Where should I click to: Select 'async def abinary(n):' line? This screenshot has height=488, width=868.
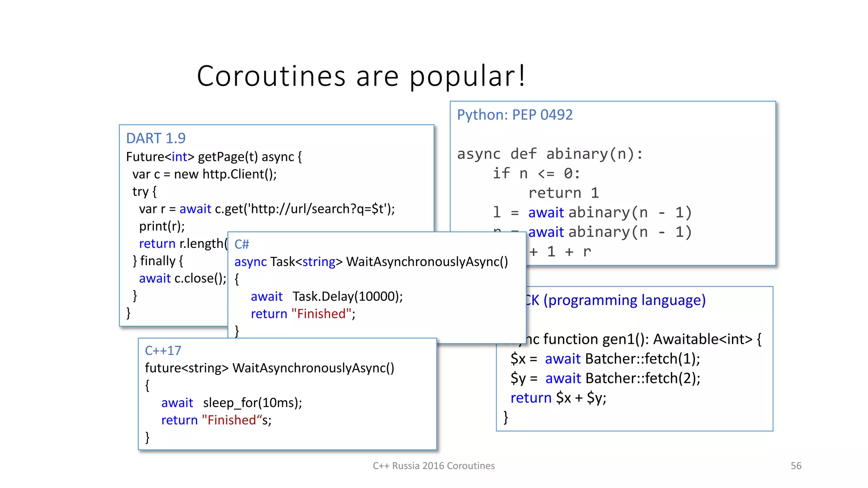tap(550, 154)
